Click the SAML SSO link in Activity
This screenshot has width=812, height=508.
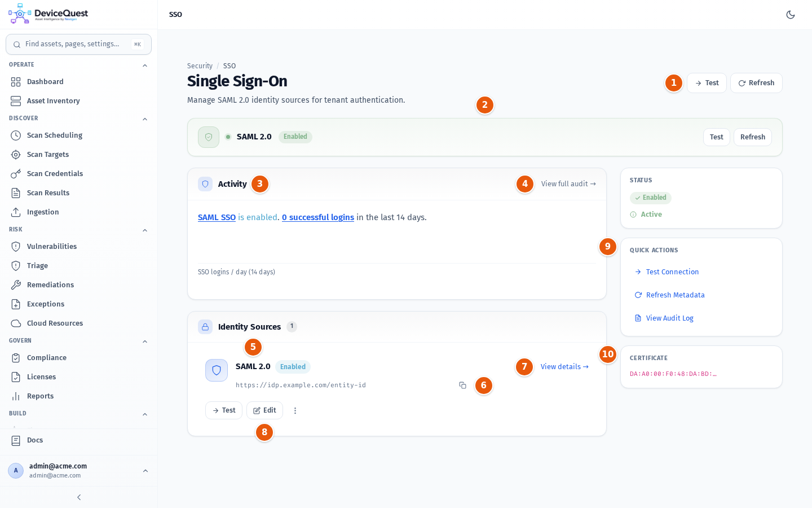click(217, 217)
